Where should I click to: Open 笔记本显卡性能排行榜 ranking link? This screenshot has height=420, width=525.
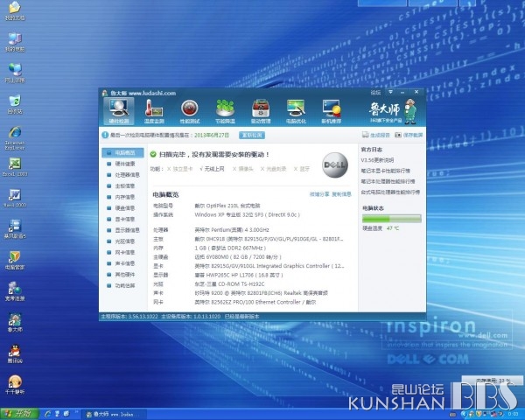point(385,171)
